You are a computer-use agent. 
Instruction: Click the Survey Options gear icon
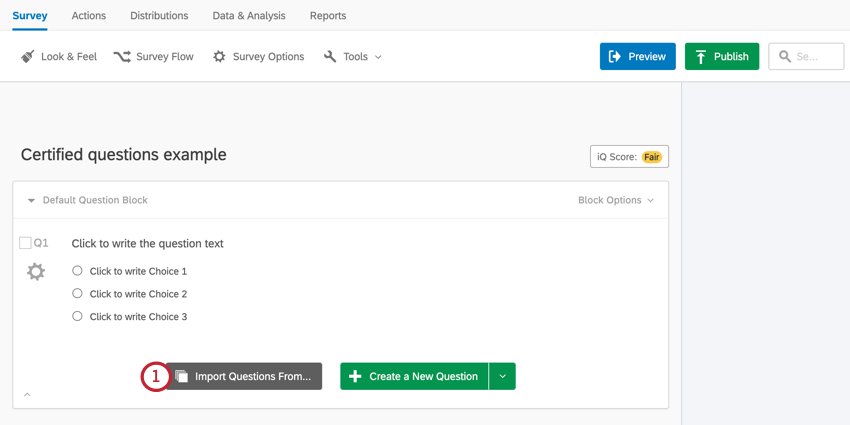(x=219, y=57)
